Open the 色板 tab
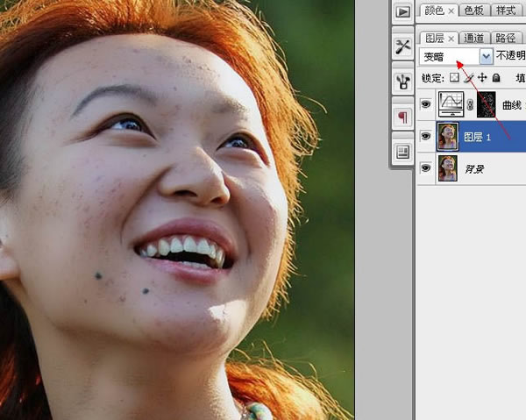This screenshot has width=526, height=420. pyautogui.click(x=473, y=11)
